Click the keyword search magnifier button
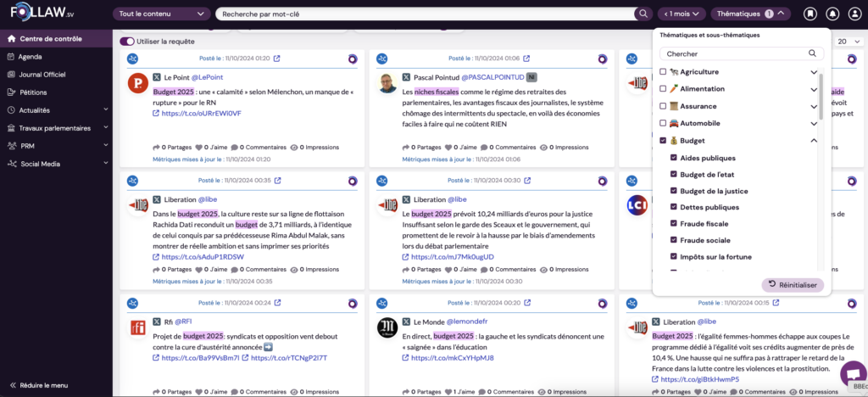868x397 pixels. click(x=642, y=14)
